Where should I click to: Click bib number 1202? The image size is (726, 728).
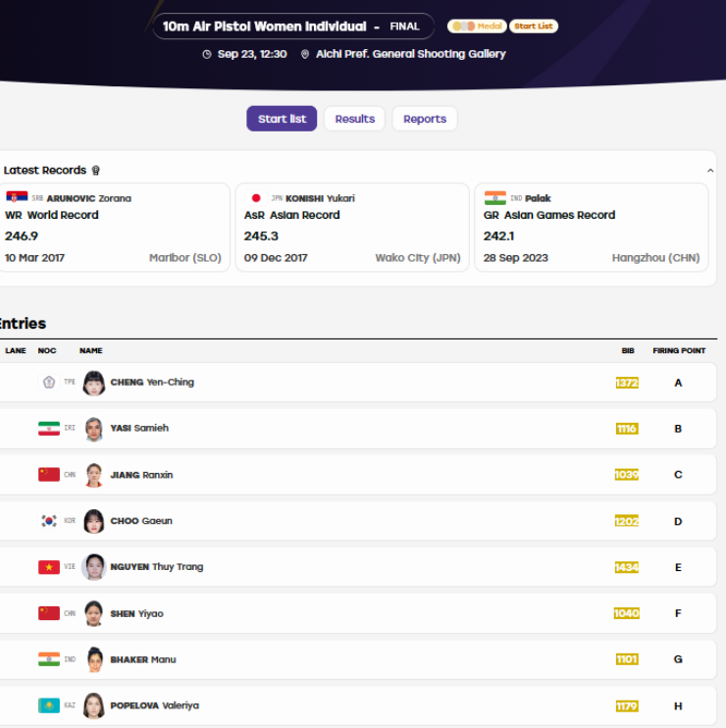[627, 521]
